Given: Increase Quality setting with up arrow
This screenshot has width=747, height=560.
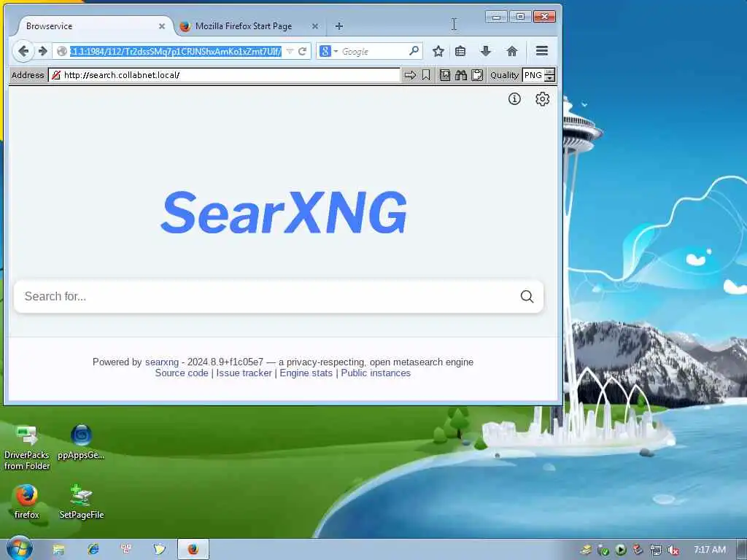Looking at the screenshot, I should point(550,72).
